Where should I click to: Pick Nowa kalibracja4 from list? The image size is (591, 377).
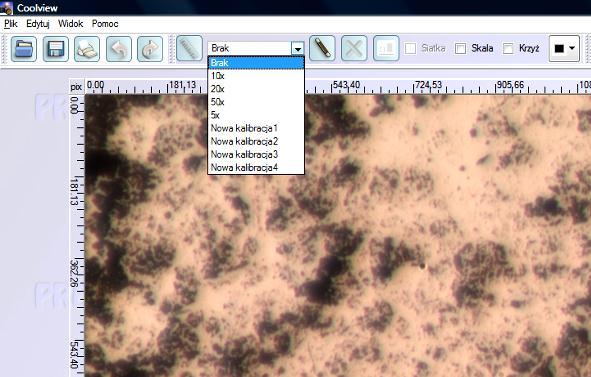click(x=256, y=167)
